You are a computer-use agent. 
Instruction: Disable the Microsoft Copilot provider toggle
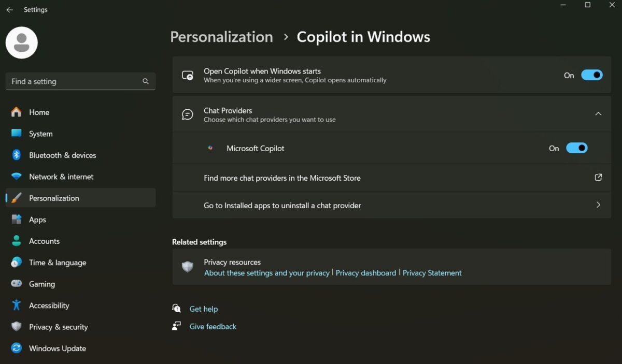coord(576,148)
